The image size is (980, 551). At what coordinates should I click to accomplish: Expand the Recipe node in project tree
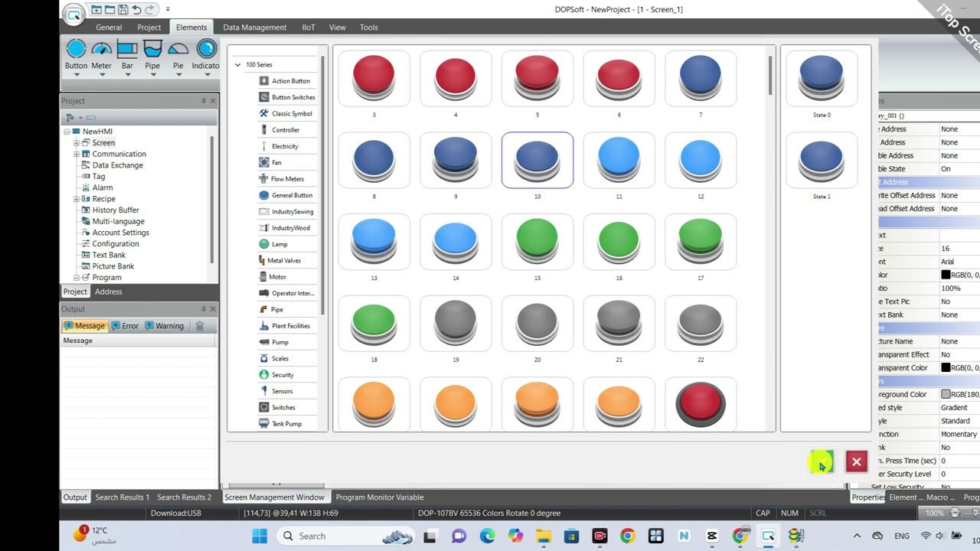[77, 199]
